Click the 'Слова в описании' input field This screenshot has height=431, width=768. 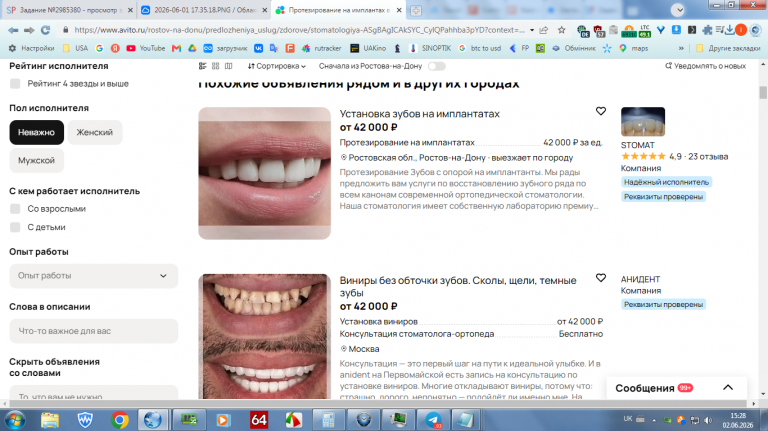(x=94, y=331)
